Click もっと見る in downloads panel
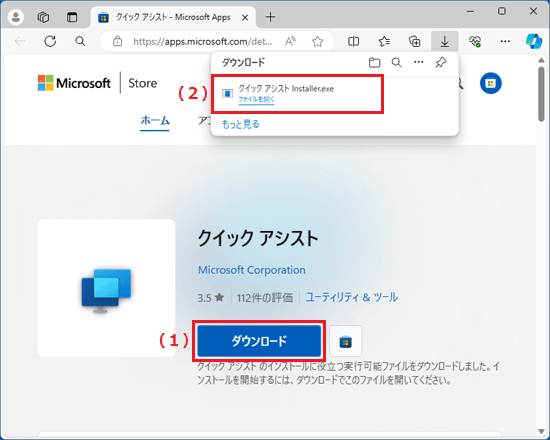 click(x=241, y=124)
